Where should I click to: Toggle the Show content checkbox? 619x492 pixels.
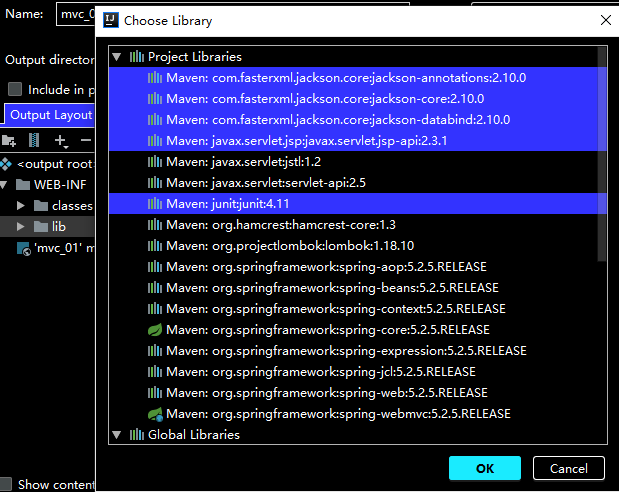tap(5, 484)
